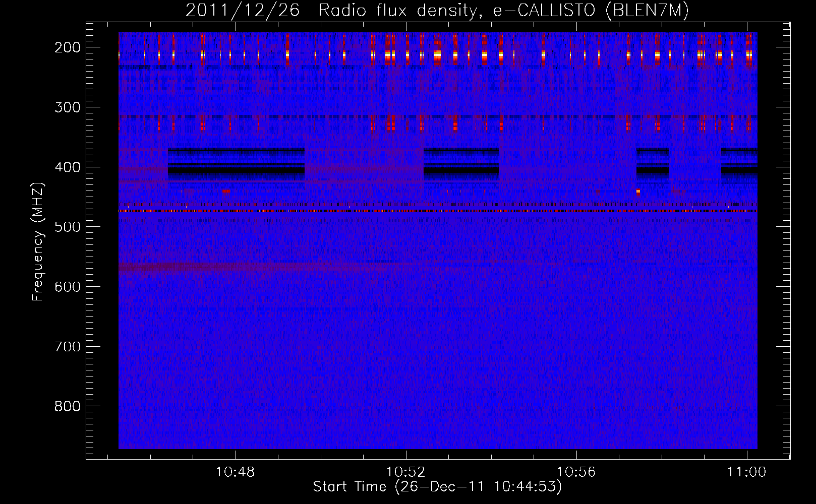Click the plot title "Radio flux density, e-CALLISTO (BLEN7M)"

pyautogui.click(x=503, y=11)
